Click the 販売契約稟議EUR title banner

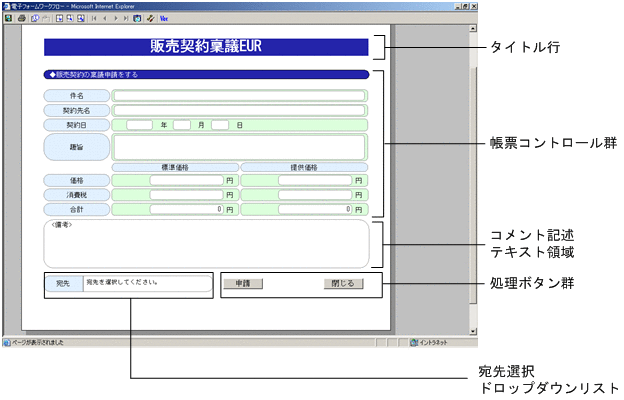[206, 47]
